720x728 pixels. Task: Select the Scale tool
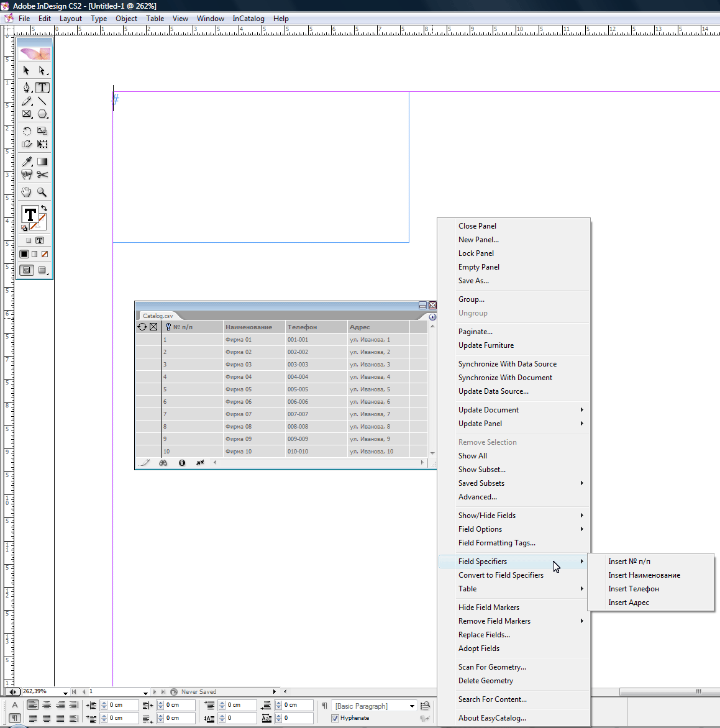[x=42, y=131]
